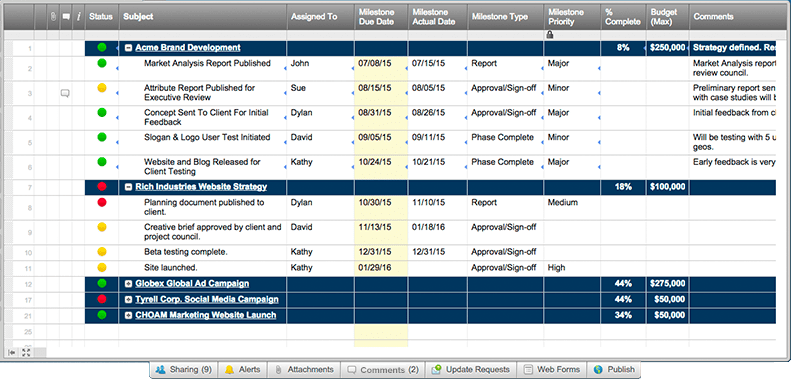
Task: Click the green status ball for Website and Blog row
Action: pyautogui.click(x=102, y=161)
